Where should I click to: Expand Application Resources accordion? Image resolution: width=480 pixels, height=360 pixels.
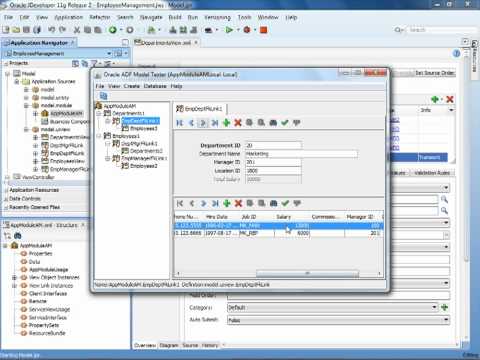(34, 190)
